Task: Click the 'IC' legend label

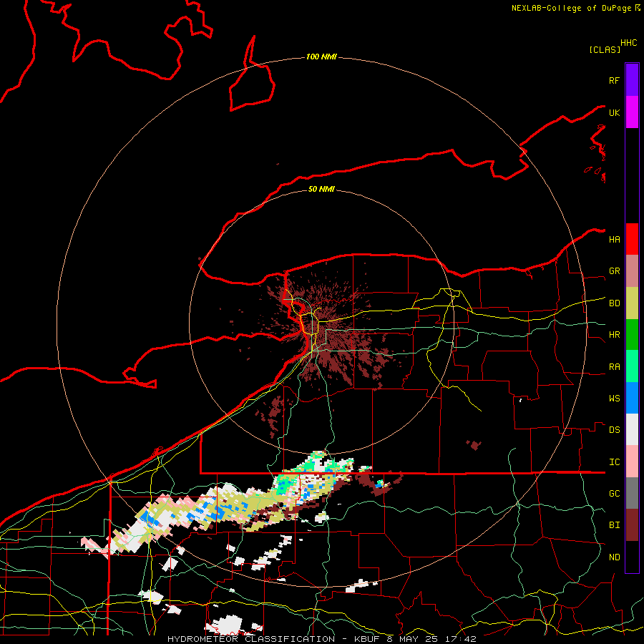Action: (614, 462)
